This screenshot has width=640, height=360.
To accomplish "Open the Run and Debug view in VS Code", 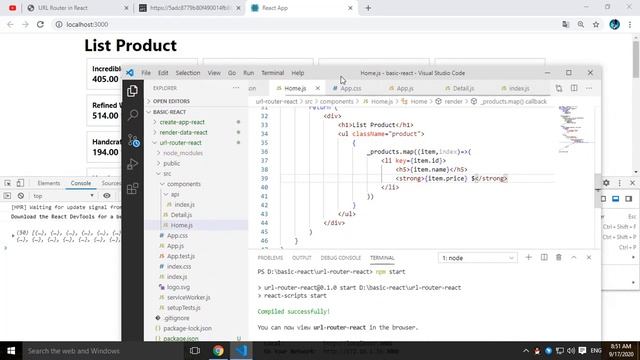I will (132, 164).
